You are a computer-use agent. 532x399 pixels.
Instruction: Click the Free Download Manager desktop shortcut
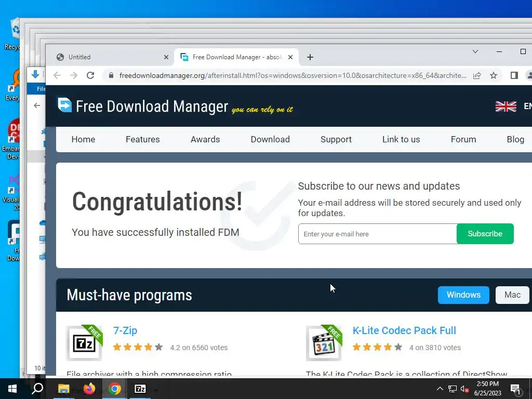(13, 241)
